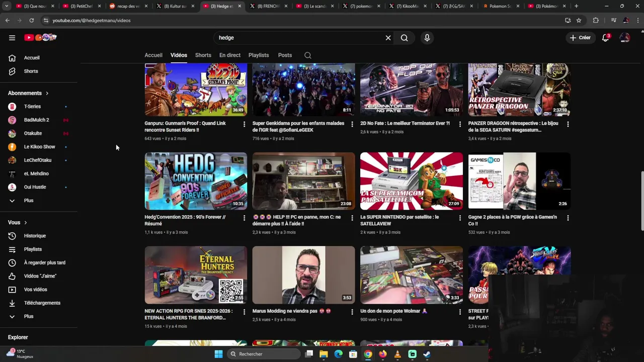Open options for Hedg'Convention 2025 video
The width and height of the screenshot is (644, 362).
[x=244, y=218]
